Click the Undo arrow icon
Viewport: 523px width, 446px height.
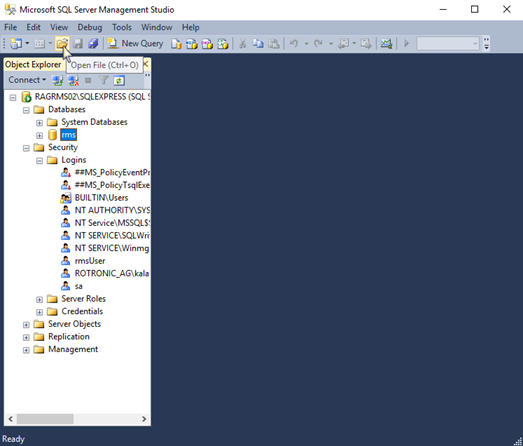pyautogui.click(x=294, y=44)
